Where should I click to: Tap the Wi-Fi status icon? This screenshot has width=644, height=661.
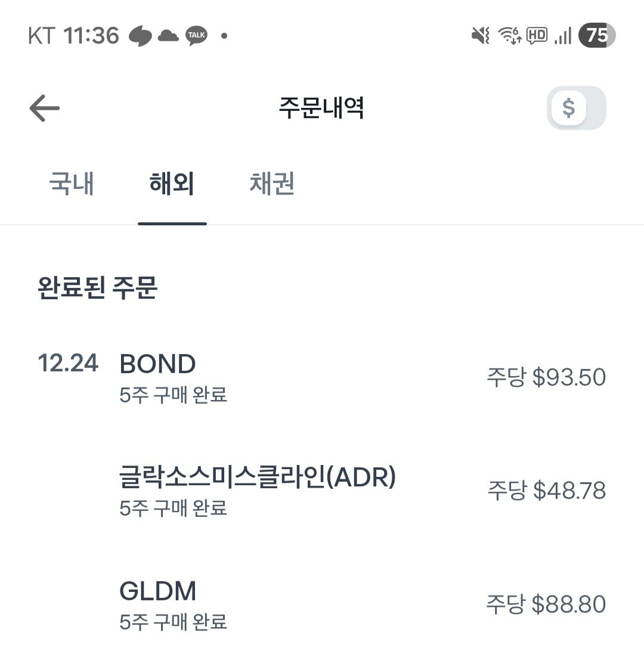(510, 36)
